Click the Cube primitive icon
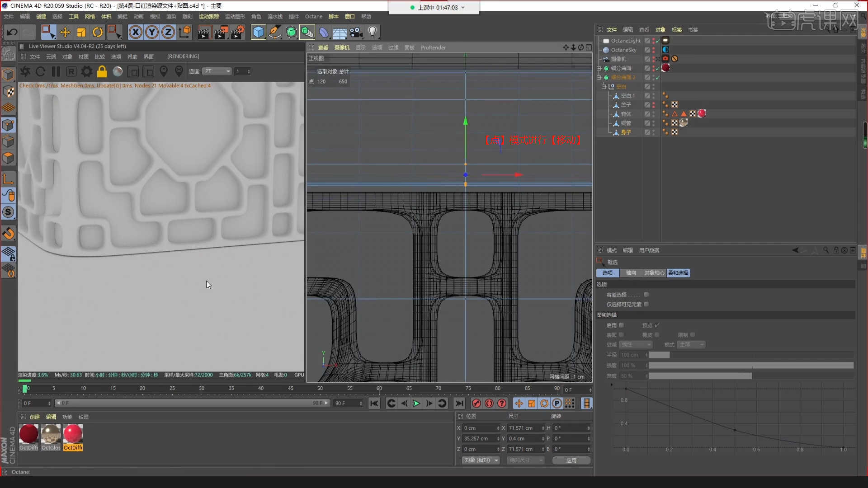868x488 pixels. [258, 32]
